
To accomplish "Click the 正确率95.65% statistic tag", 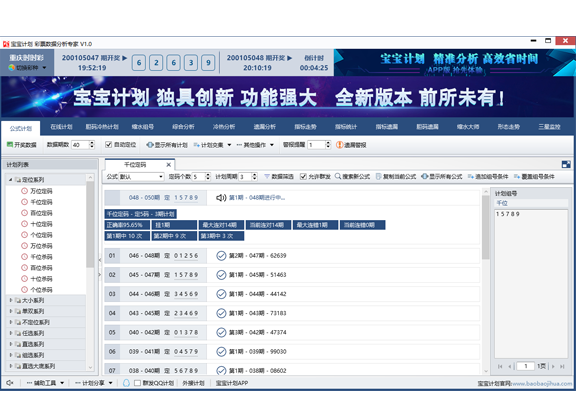I will pos(127,225).
